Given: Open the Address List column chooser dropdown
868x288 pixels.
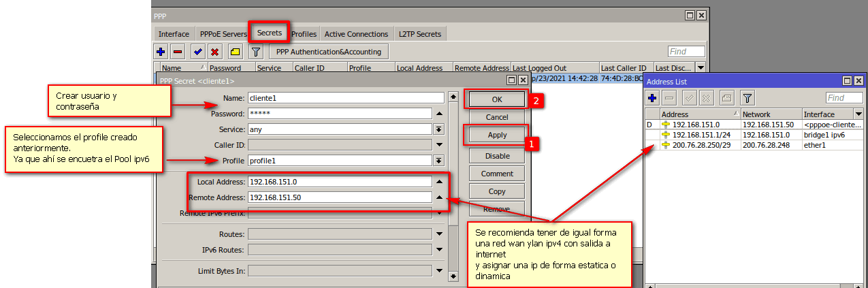Looking at the screenshot, I should tap(858, 114).
